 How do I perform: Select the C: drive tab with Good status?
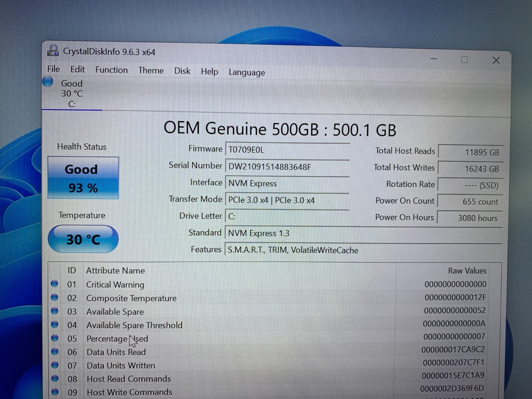(x=72, y=93)
